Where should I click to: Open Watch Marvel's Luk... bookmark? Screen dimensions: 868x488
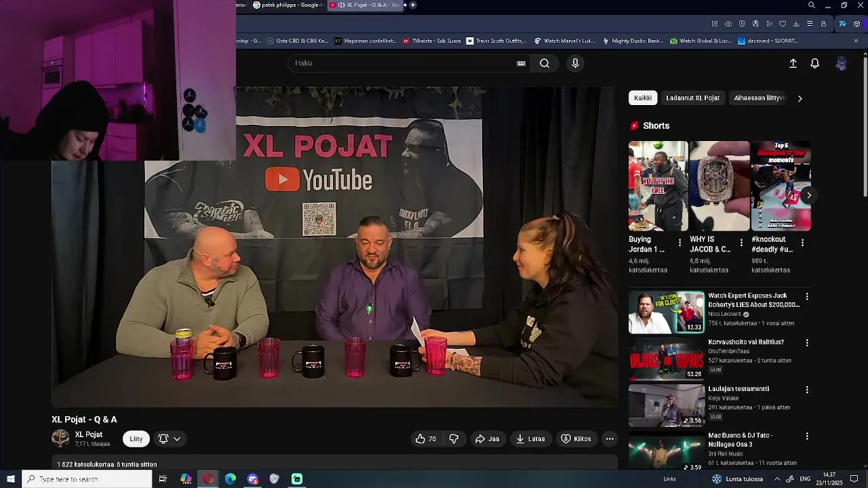tap(565, 41)
